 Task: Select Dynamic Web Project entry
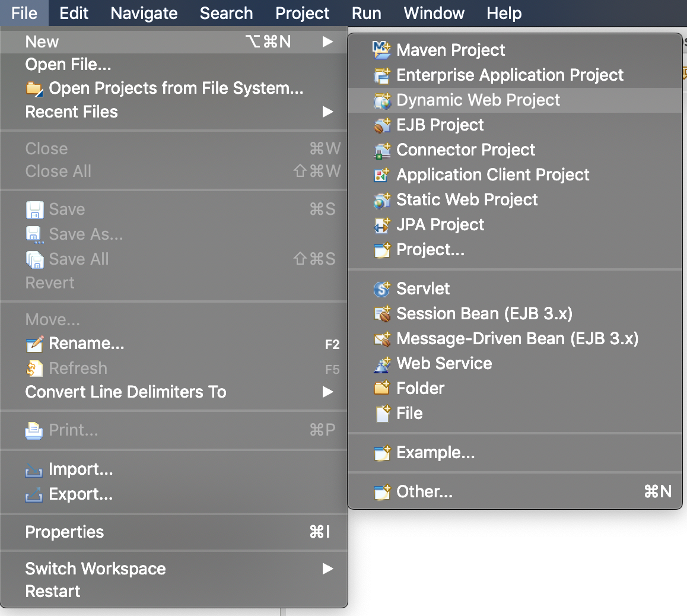pos(515,100)
